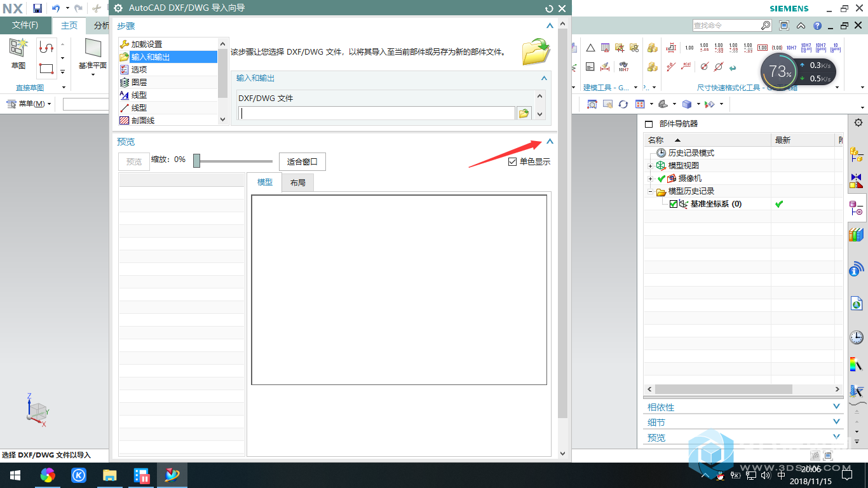Click the blue shaded cube render style icon
This screenshot has height=488, width=868.
tap(686, 104)
